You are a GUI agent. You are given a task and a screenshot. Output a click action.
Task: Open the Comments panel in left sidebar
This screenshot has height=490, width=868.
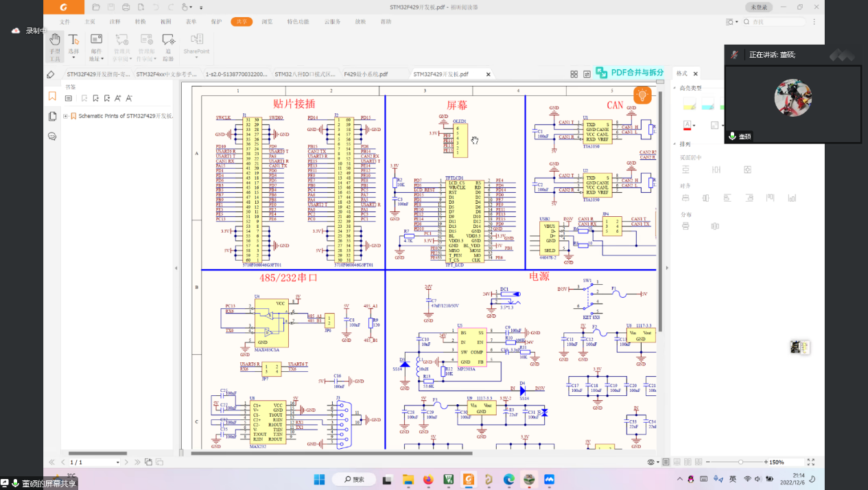coord(52,136)
